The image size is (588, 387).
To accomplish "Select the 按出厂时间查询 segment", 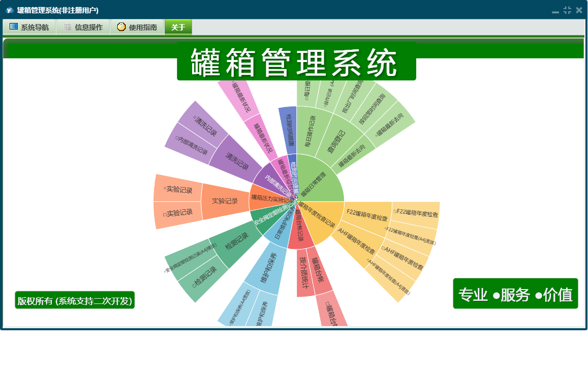I will pos(353,97).
